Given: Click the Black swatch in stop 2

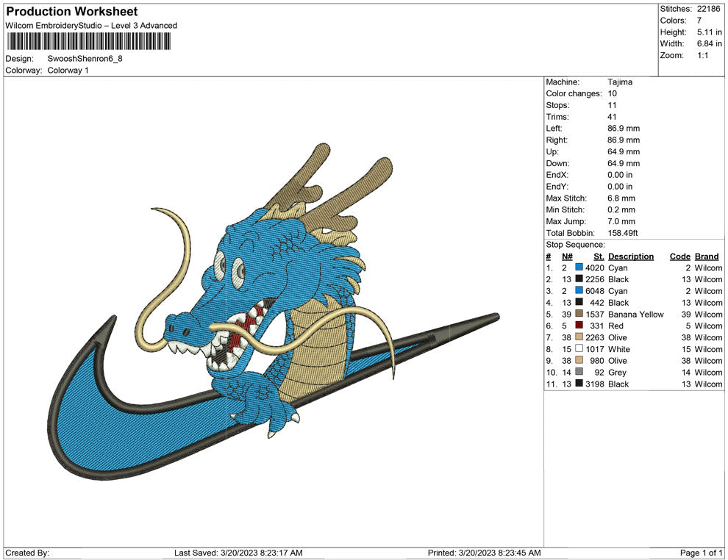Looking at the screenshot, I should click(x=579, y=279).
